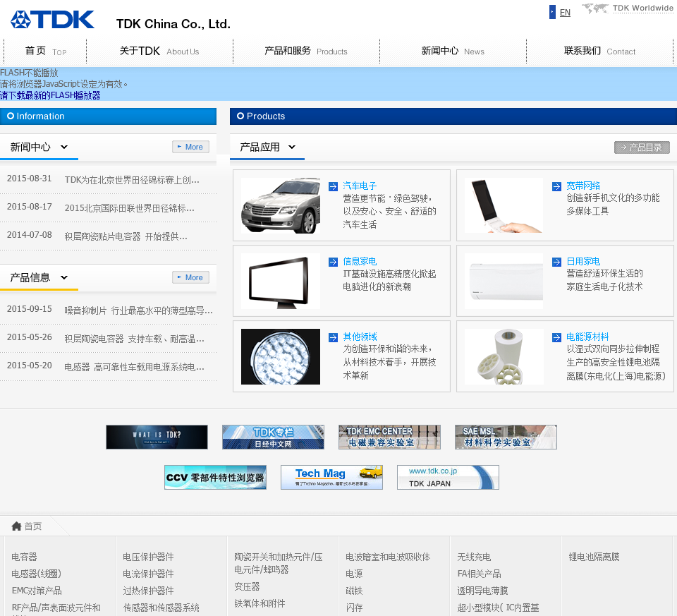Click the TDK logo

(x=52, y=20)
